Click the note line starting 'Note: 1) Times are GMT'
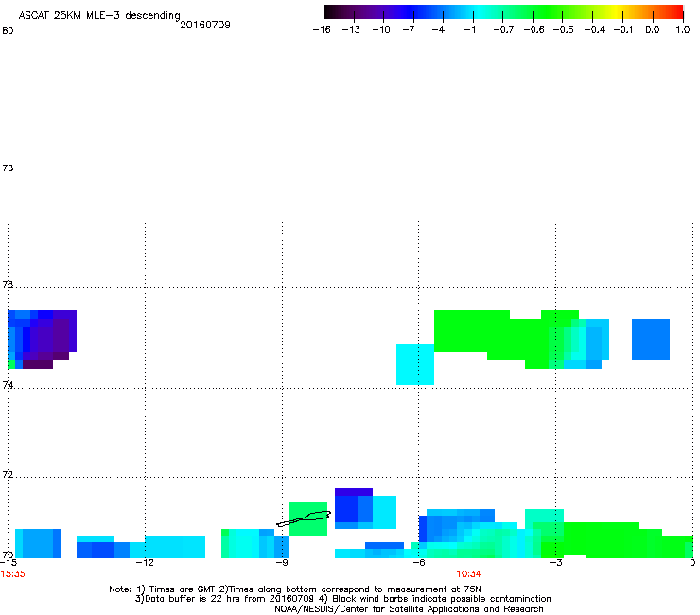The height and width of the screenshot is (615, 700). point(295,589)
